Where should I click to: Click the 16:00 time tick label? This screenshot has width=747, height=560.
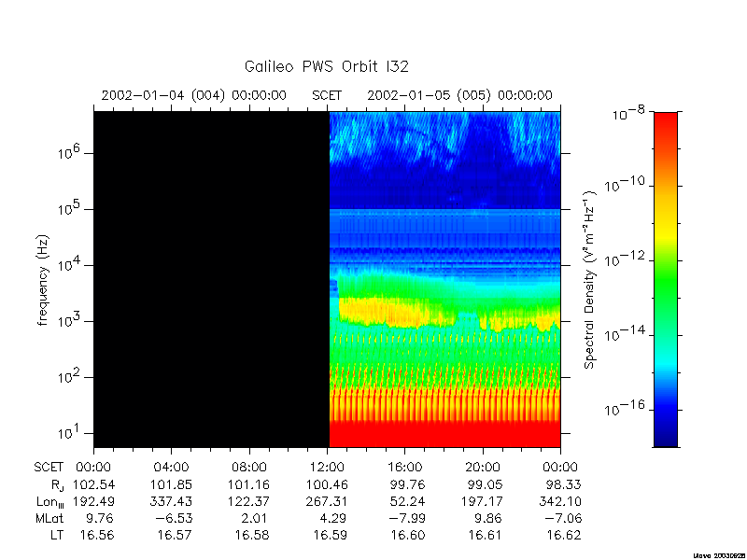(x=405, y=468)
